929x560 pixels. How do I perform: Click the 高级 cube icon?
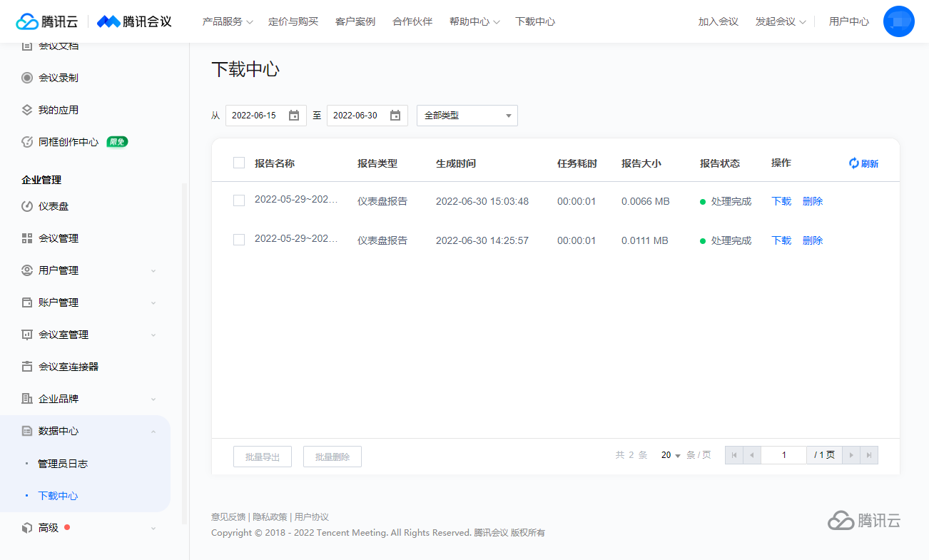pyautogui.click(x=27, y=528)
